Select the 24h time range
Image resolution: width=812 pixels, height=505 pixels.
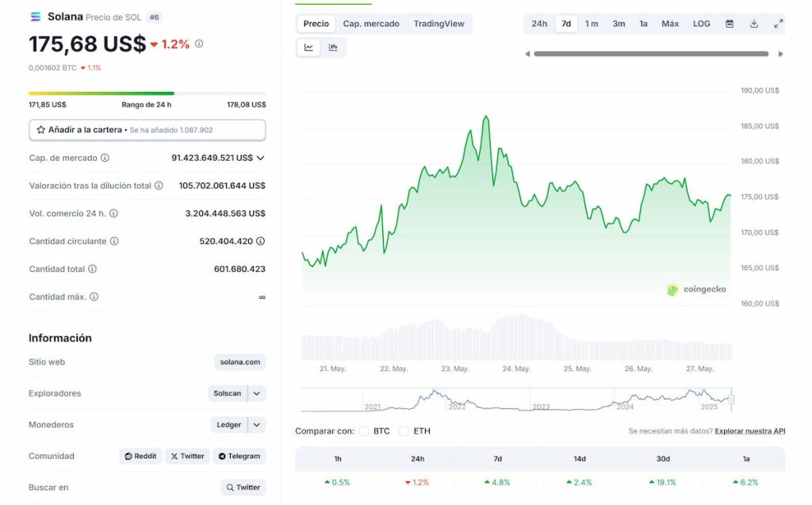pyautogui.click(x=539, y=24)
